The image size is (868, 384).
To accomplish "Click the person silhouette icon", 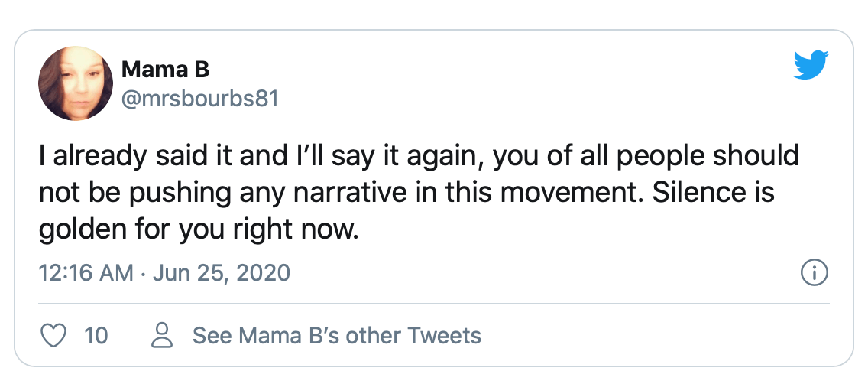I will (x=162, y=335).
